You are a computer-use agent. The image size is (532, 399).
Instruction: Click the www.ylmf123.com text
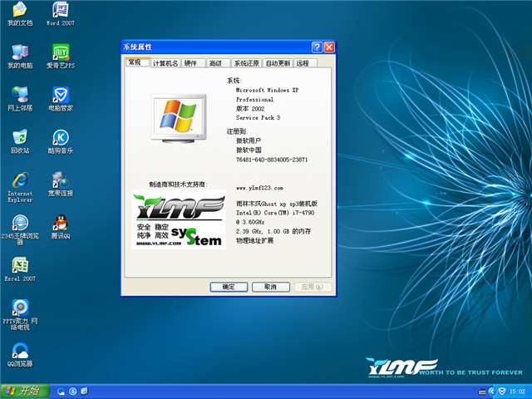pos(259,188)
